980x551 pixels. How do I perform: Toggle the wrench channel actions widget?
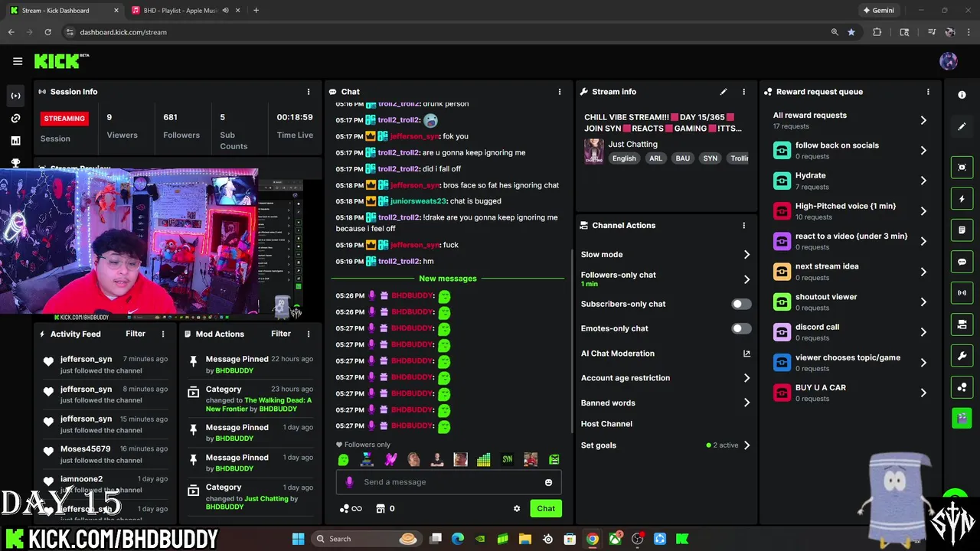click(962, 356)
